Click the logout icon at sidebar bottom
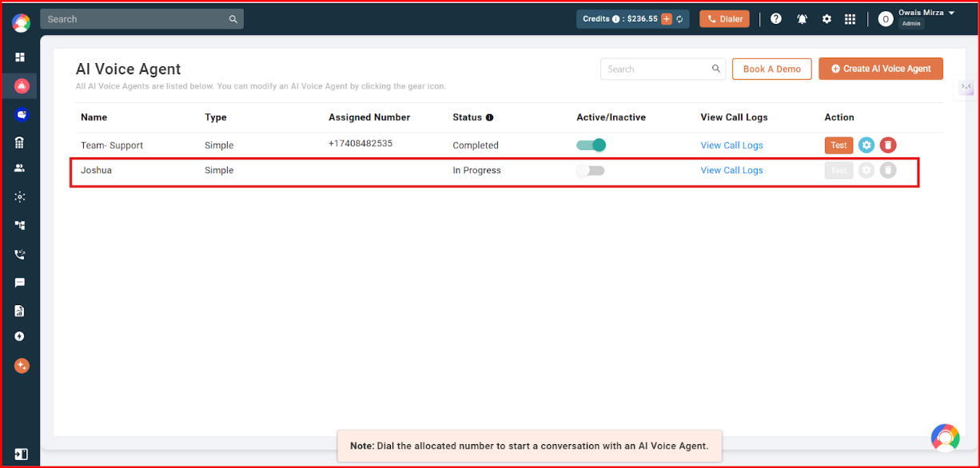 21,454
